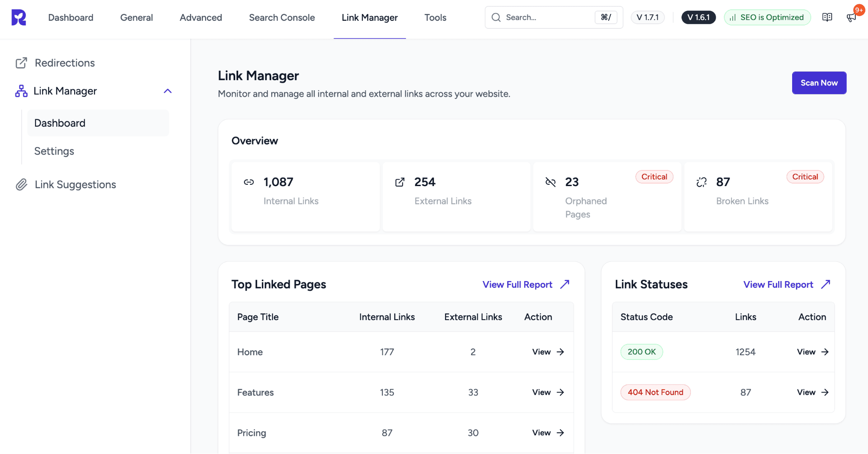Click the 1,087 Internal Links value
This screenshot has height=454, width=868.
278,182
